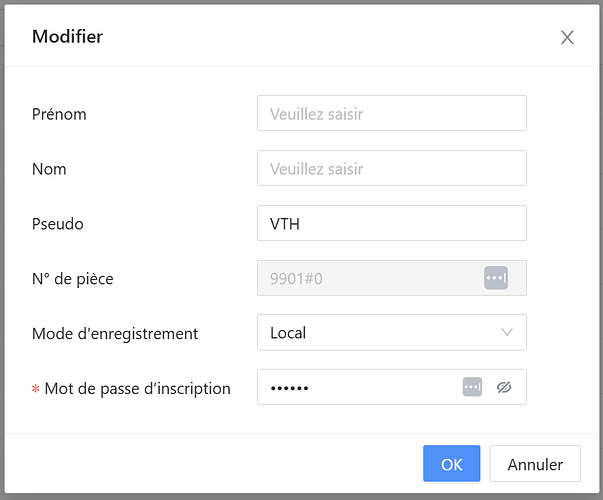Open the dropdown showing Local
Image resolution: width=603 pixels, height=500 pixels.
click(380, 332)
